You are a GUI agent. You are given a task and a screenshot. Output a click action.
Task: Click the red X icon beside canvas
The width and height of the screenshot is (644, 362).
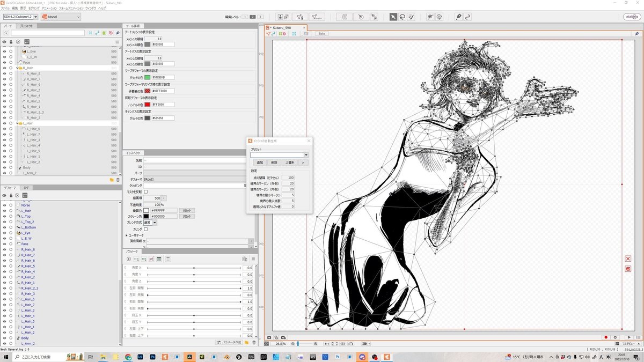[x=628, y=259]
